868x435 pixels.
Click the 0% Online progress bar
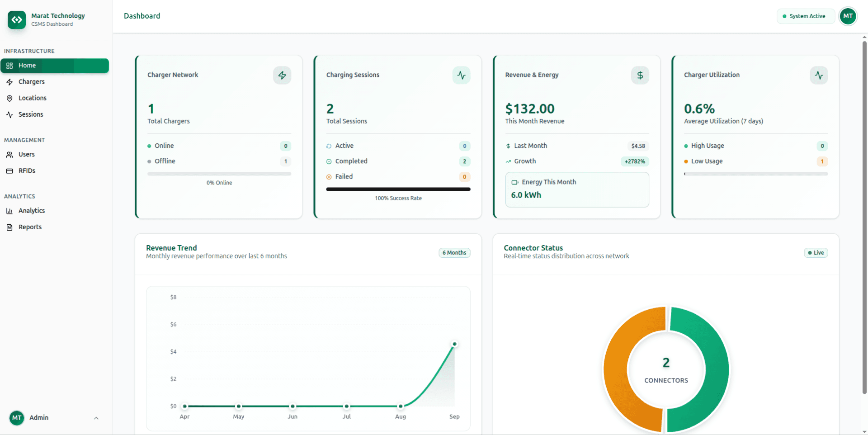[219, 174]
